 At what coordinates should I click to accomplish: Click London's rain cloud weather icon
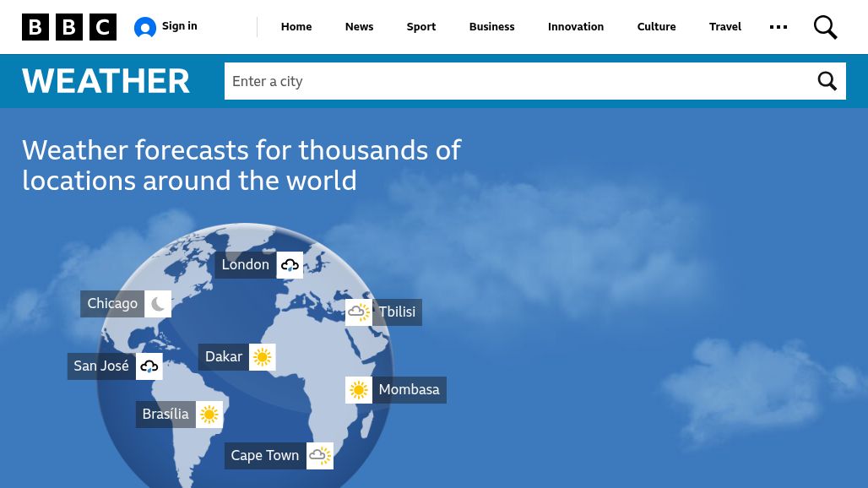coord(290,265)
